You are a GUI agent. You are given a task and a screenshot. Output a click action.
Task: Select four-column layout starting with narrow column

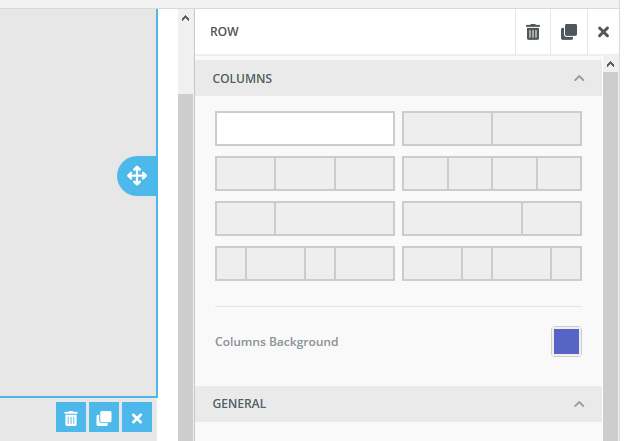[305, 264]
